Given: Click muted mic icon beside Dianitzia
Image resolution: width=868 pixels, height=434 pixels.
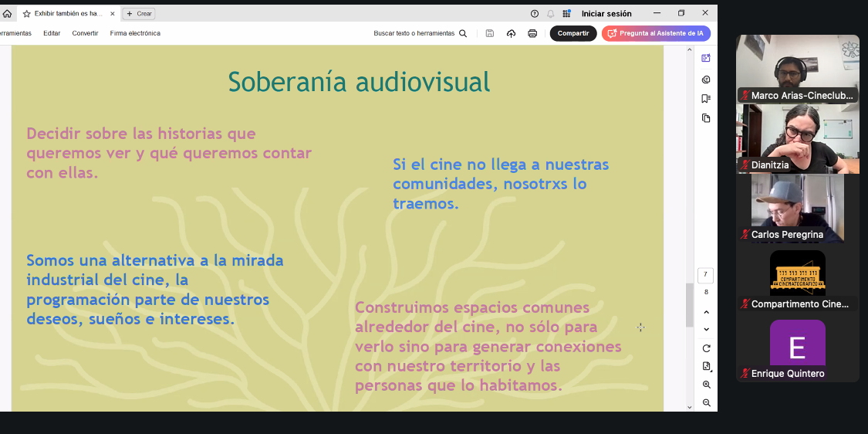Looking at the screenshot, I should point(745,165).
